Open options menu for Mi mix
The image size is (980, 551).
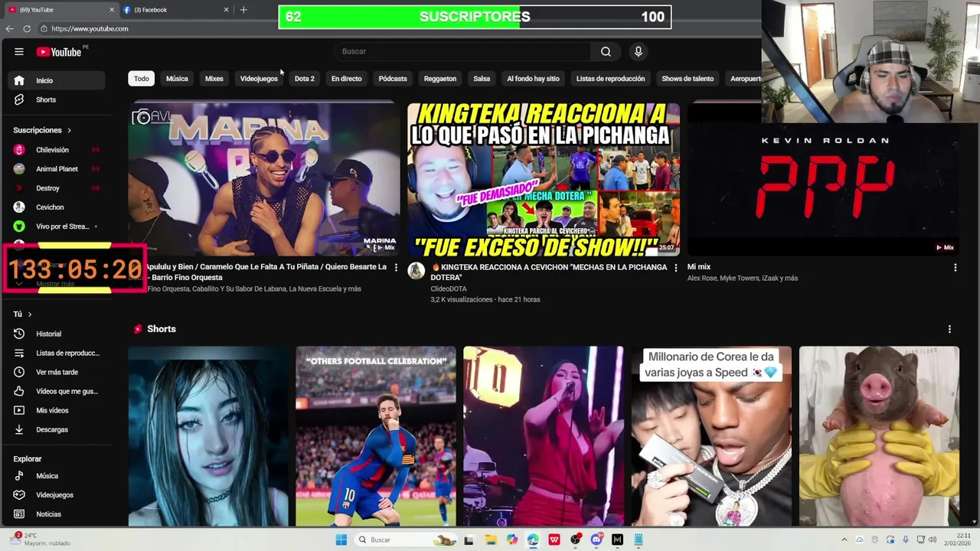coord(955,268)
